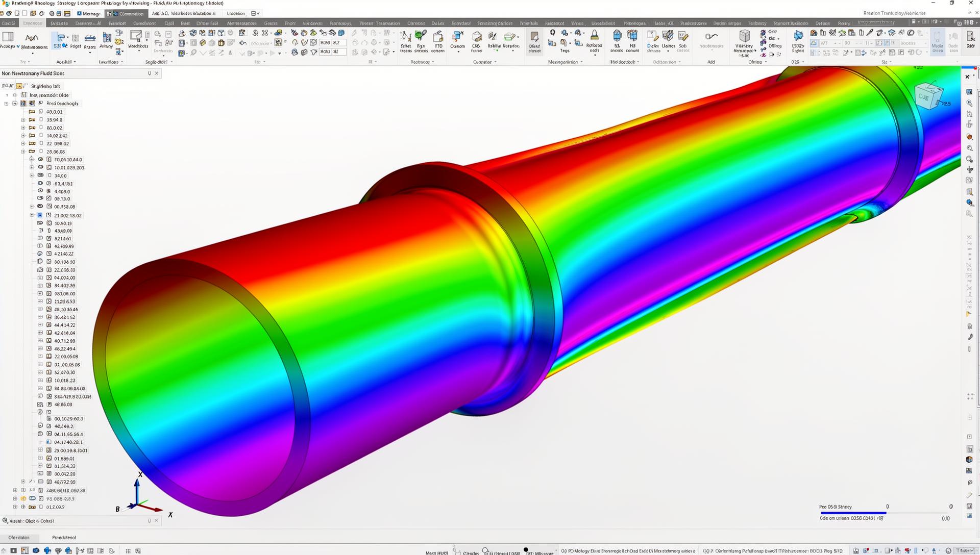The width and height of the screenshot is (980, 555).
Task: Open the 'Ltootion' top tab
Action: [236, 14]
